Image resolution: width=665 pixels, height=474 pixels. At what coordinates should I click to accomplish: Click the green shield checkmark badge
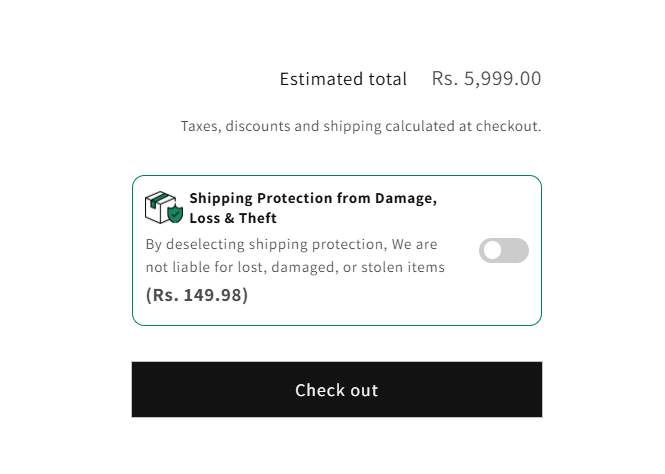point(175,214)
